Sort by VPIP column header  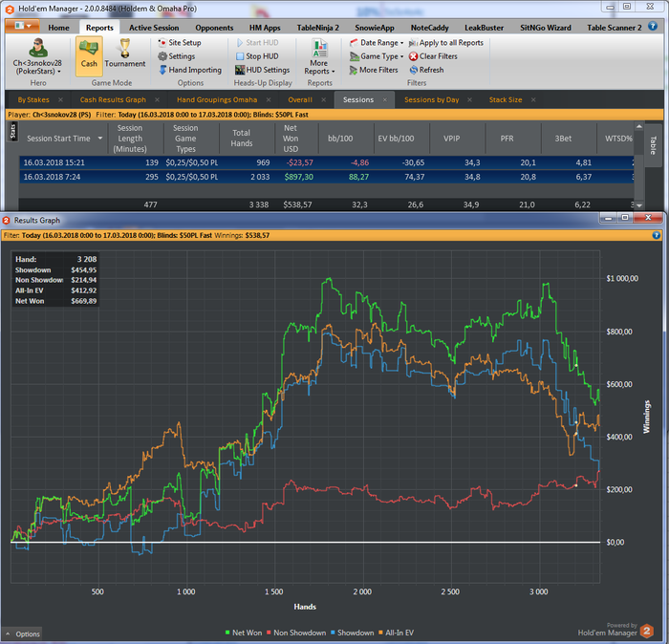458,139
